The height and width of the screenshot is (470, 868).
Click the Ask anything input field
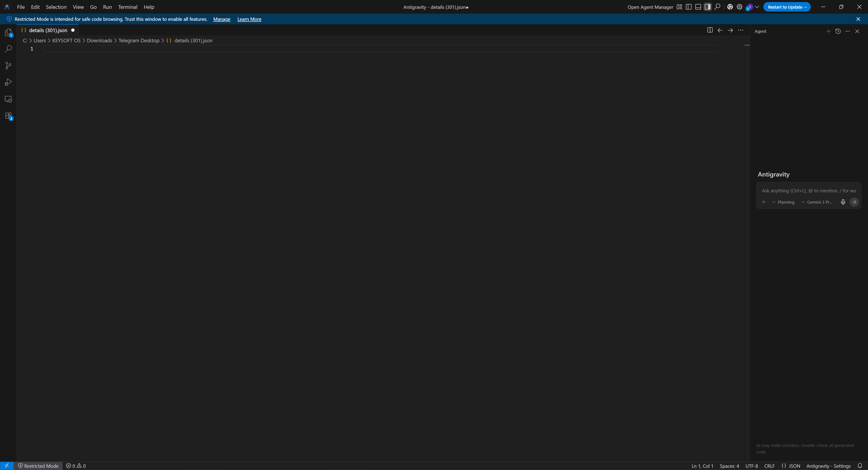pyautogui.click(x=808, y=191)
